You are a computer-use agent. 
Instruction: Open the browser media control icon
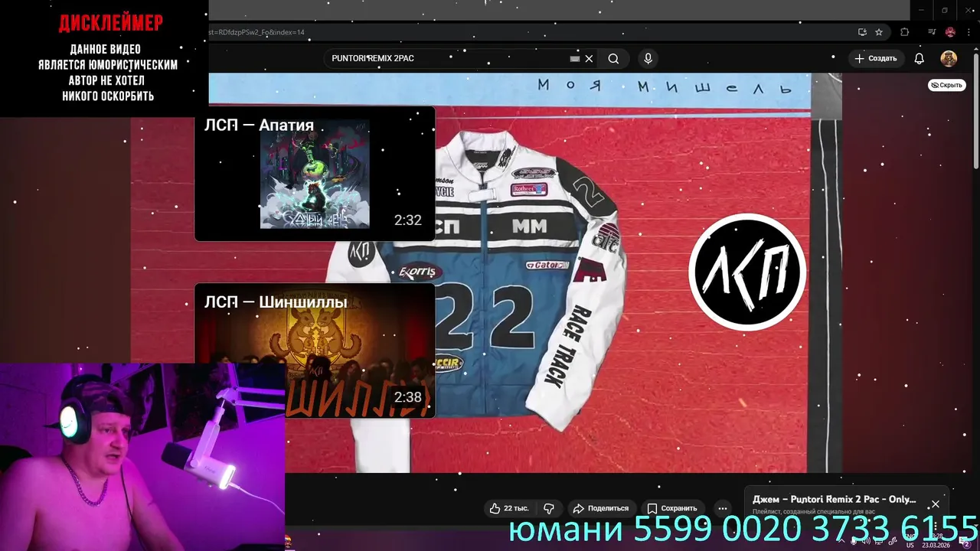coord(932,32)
